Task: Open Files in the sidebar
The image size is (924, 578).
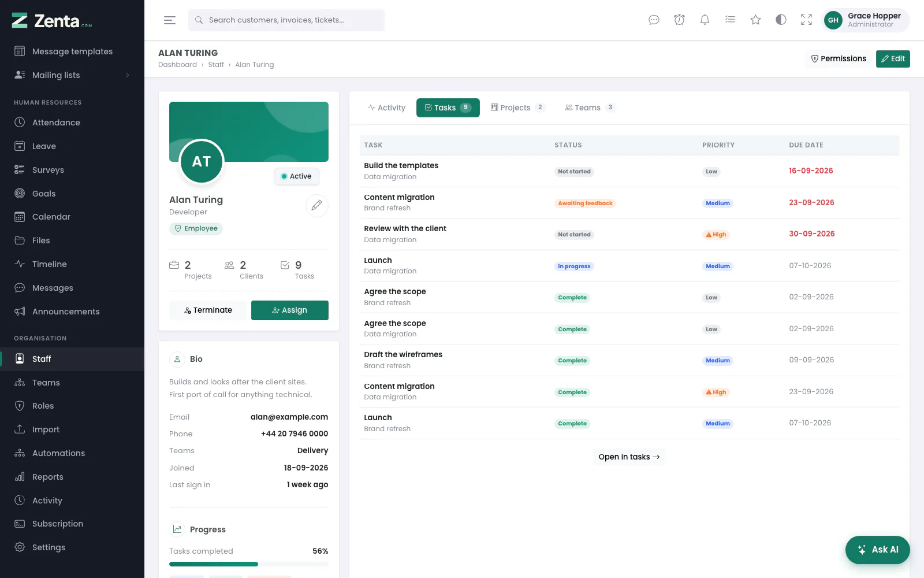Action: point(72,240)
